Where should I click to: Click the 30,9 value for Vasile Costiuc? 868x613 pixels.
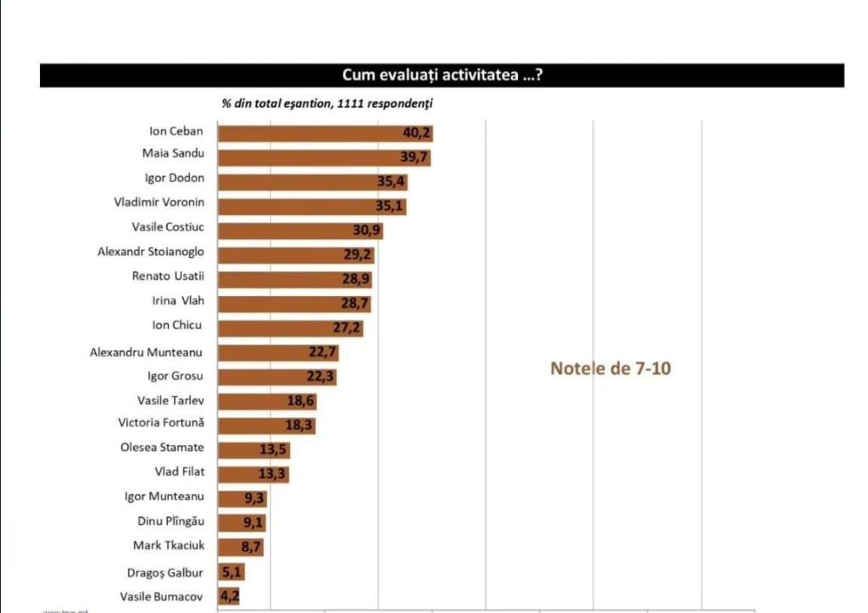point(368,231)
